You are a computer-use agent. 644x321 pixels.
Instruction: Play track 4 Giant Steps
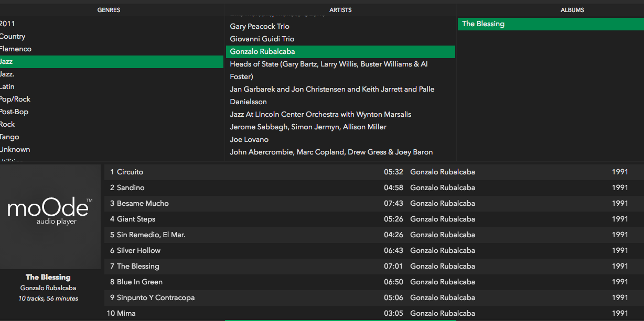373,219
